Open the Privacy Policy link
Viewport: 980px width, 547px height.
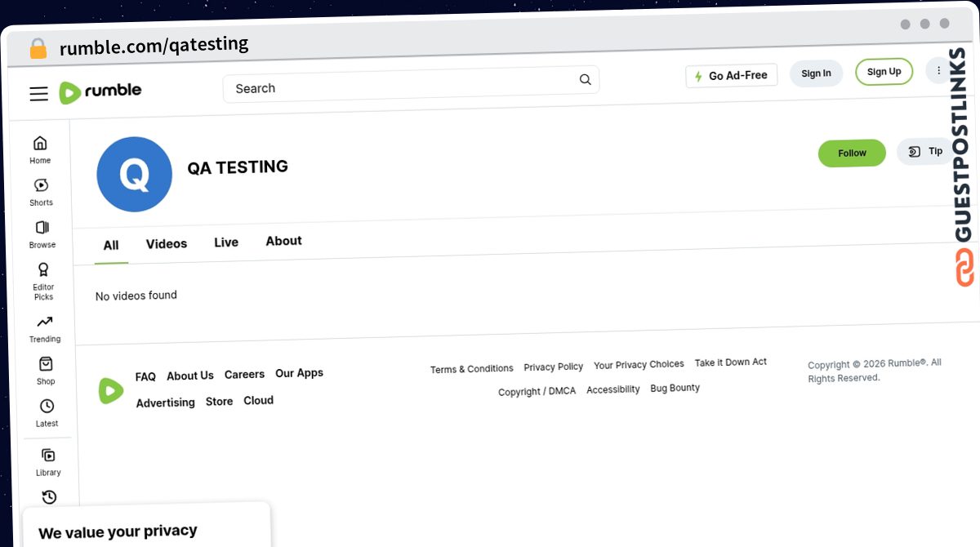[554, 367]
